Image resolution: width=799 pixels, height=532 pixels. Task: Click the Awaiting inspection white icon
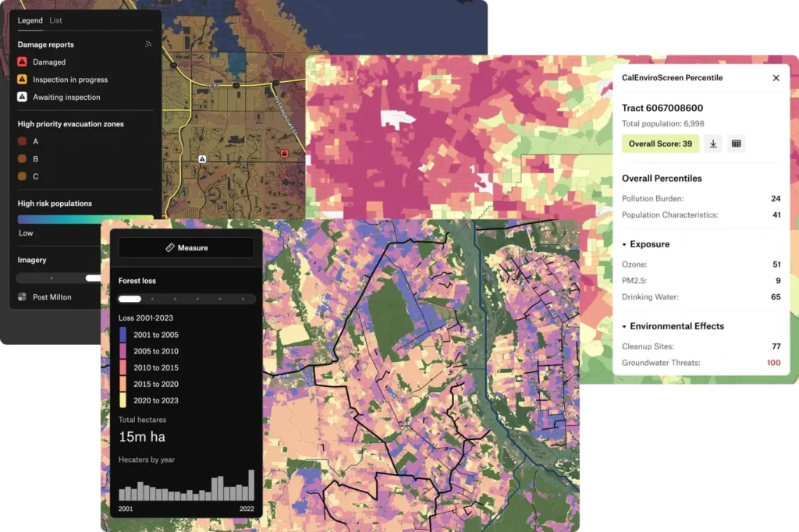pyautogui.click(x=23, y=98)
